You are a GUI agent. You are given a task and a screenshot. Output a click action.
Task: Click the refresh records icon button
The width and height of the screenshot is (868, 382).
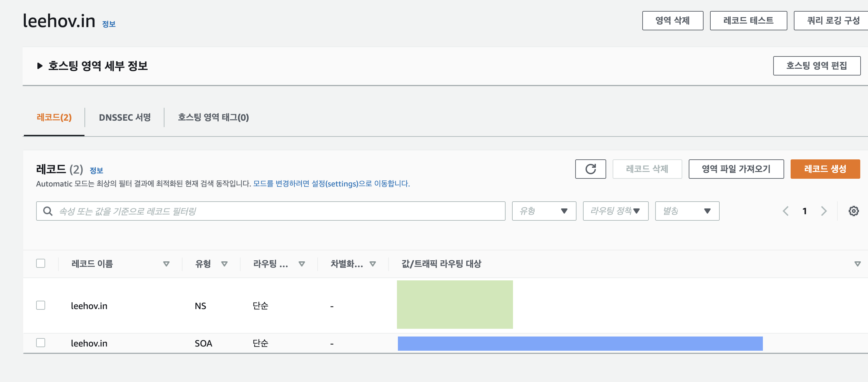point(590,169)
